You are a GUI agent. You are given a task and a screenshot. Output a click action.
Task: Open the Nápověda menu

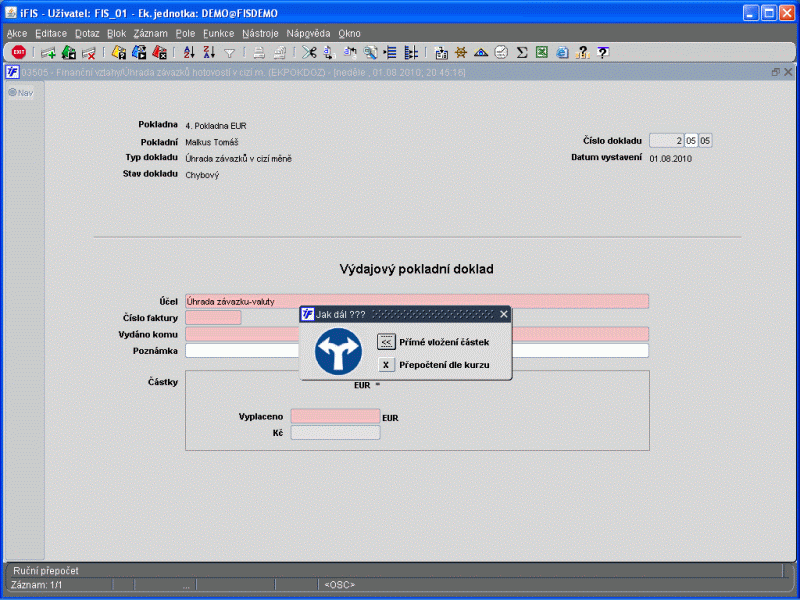[308, 33]
